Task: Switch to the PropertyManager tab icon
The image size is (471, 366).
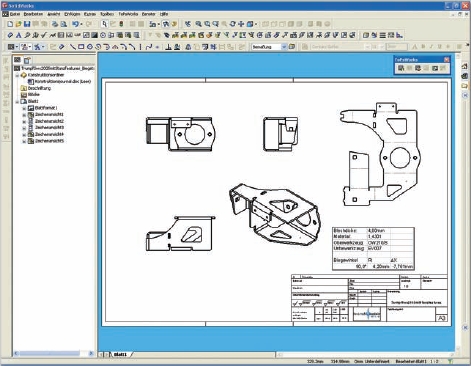Action: click(x=27, y=60)
